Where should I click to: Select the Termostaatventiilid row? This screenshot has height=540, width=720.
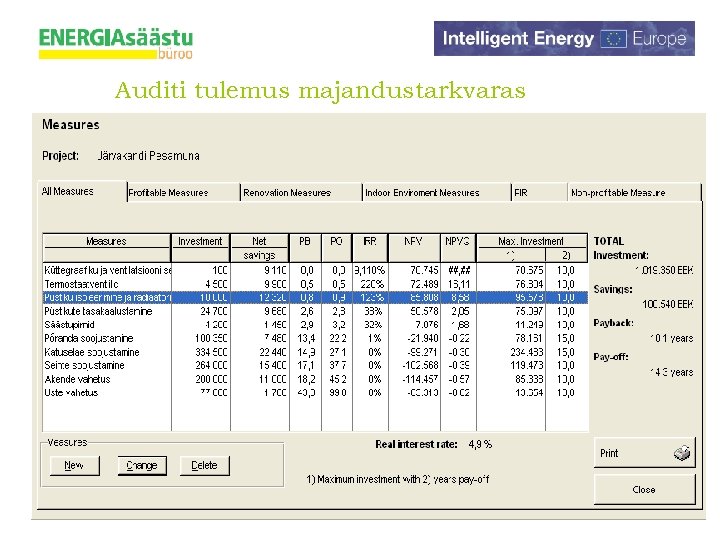click(315, 284)
